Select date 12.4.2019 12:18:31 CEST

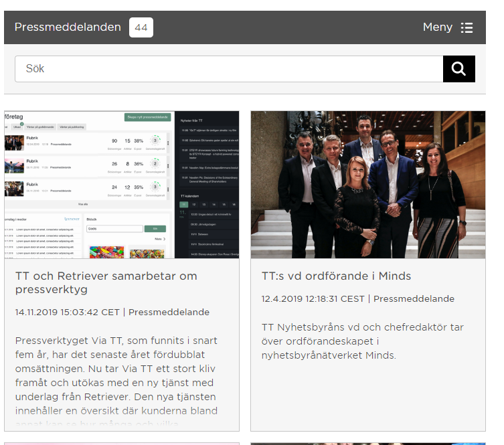pos(313,299)
